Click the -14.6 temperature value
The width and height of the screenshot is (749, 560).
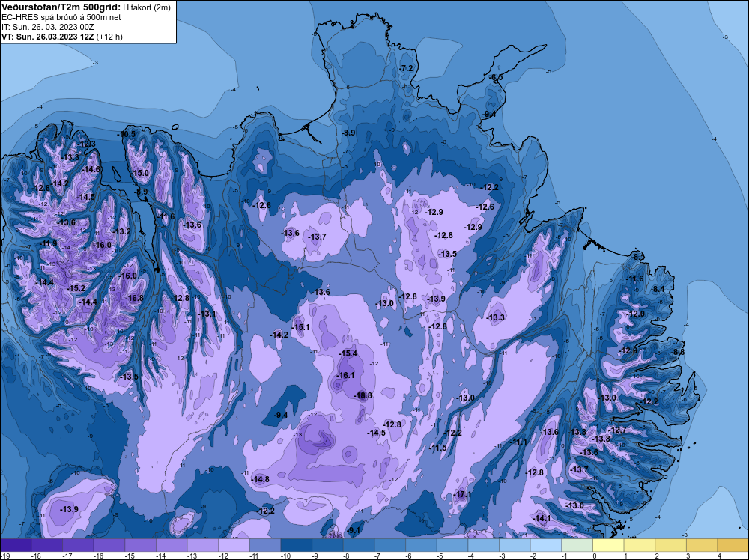pos(91,169)
